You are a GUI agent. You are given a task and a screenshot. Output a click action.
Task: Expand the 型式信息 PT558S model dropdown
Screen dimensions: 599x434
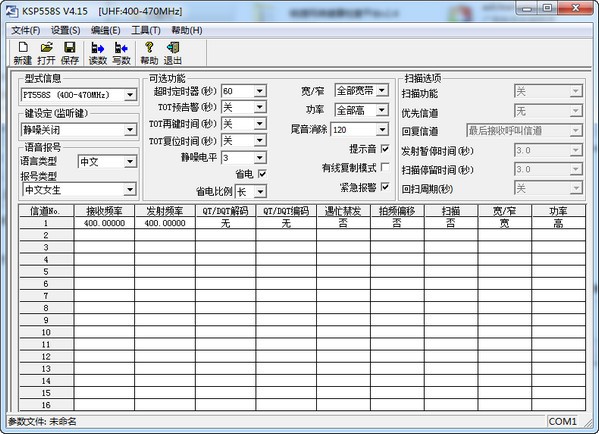[x=130, y=95]
